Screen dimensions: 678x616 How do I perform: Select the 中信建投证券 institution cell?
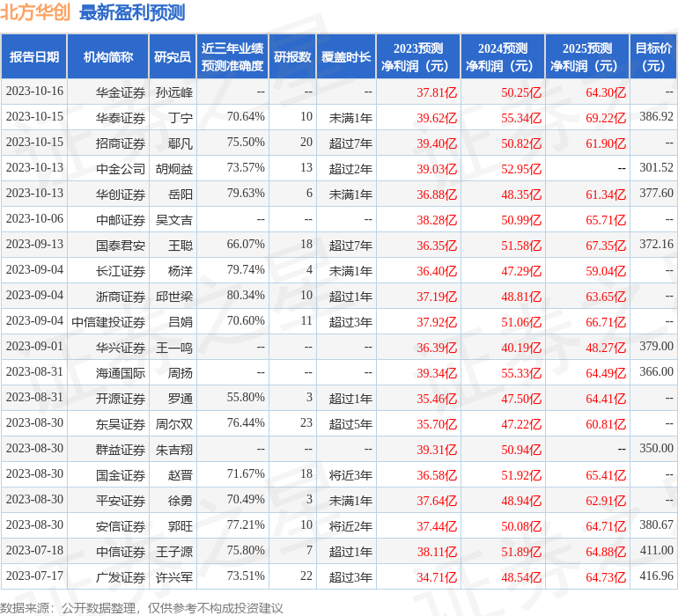[x=108, y=321]
